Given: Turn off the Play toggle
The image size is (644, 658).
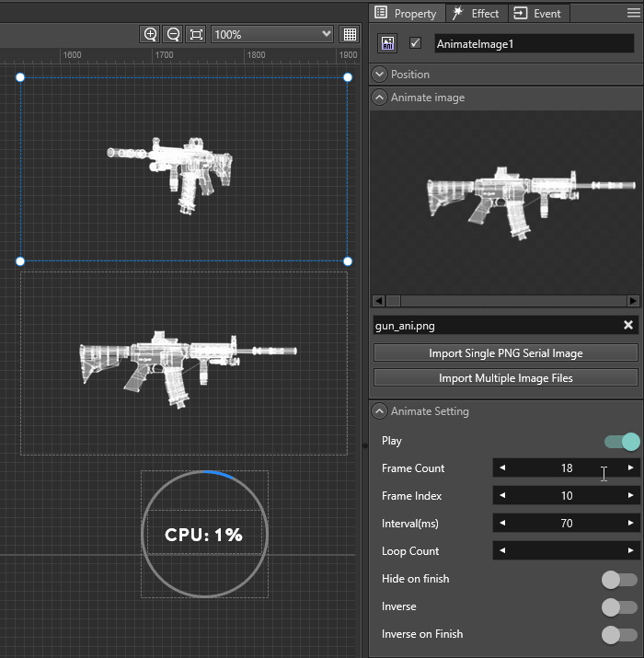Looking at the screenshot, I should (621, 442).
